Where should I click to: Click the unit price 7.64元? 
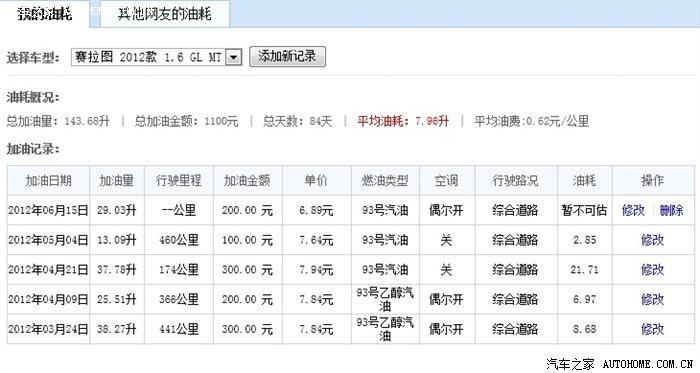coord(316,240)
